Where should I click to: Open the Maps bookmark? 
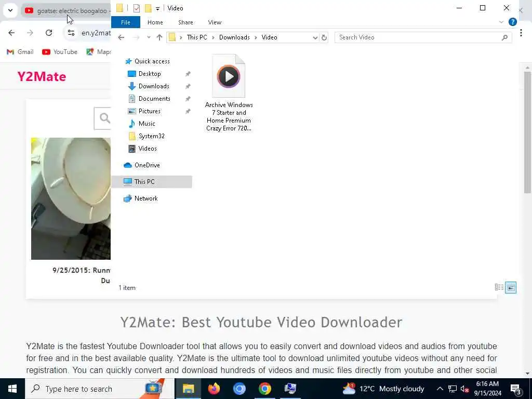[98, 52]
